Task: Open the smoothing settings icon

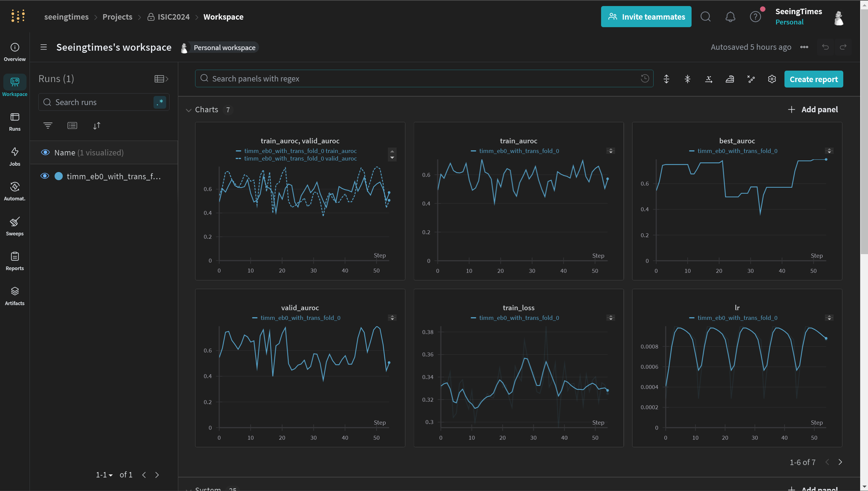Action: click(730, 79)
